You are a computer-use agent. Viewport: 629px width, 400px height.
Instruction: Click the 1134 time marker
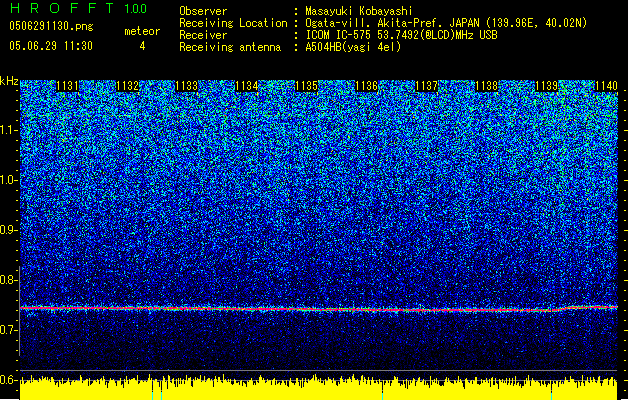[247, 86]
